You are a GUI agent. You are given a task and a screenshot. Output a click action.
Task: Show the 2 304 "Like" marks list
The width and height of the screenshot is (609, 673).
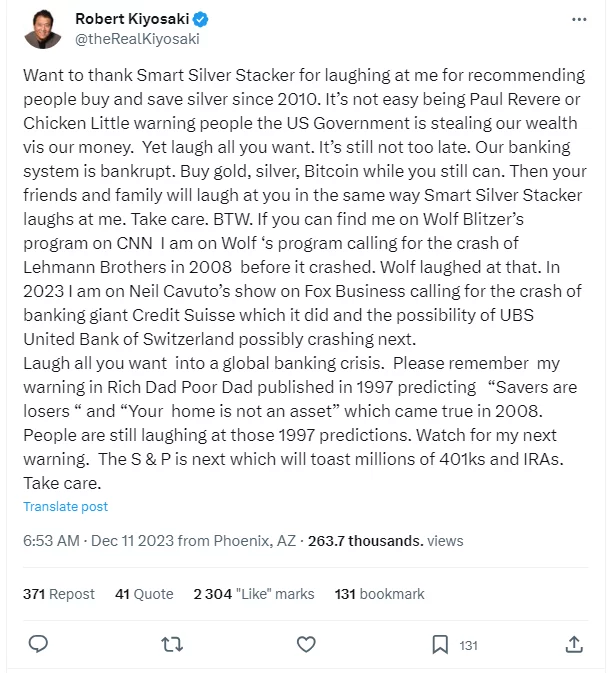coord(253,593)
